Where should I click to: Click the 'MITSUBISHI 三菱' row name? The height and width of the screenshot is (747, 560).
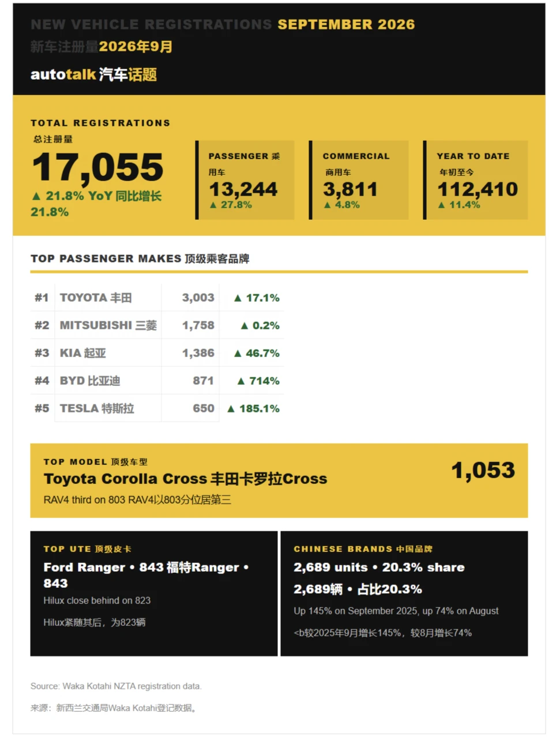pyautogui.click(x=108, y=325)
